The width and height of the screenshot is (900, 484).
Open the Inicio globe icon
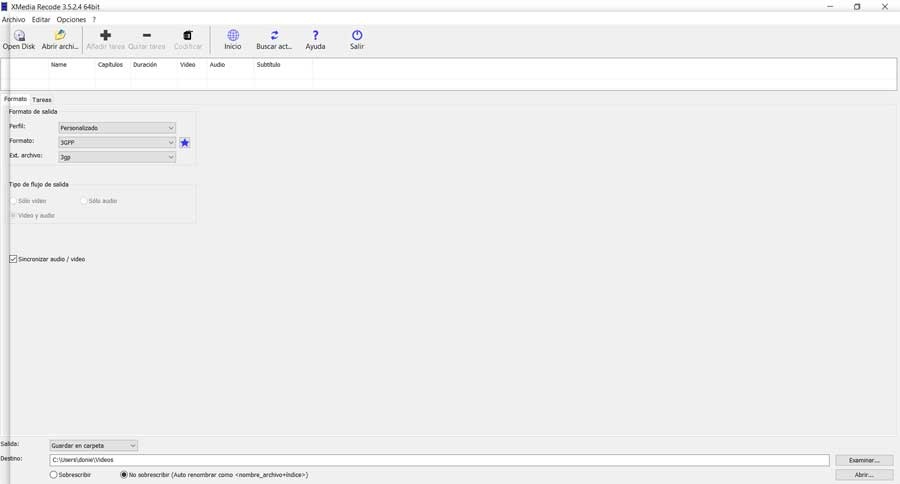[232, 36]
